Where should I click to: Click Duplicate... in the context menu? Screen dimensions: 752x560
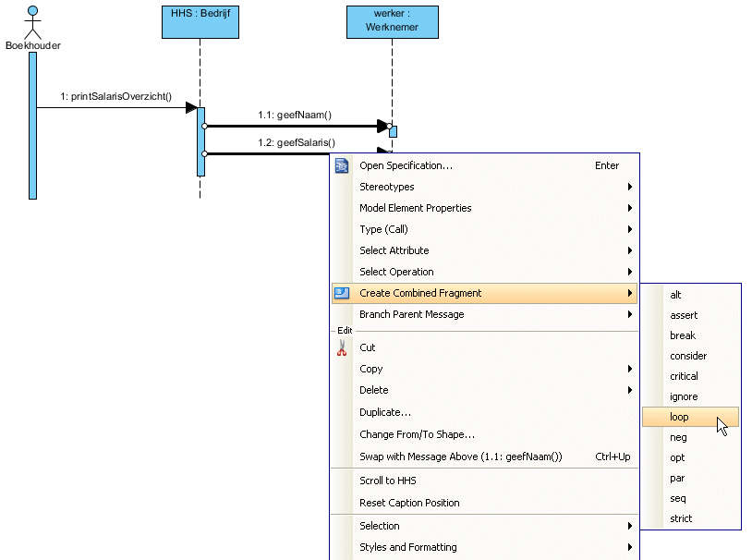pos(385,412)
